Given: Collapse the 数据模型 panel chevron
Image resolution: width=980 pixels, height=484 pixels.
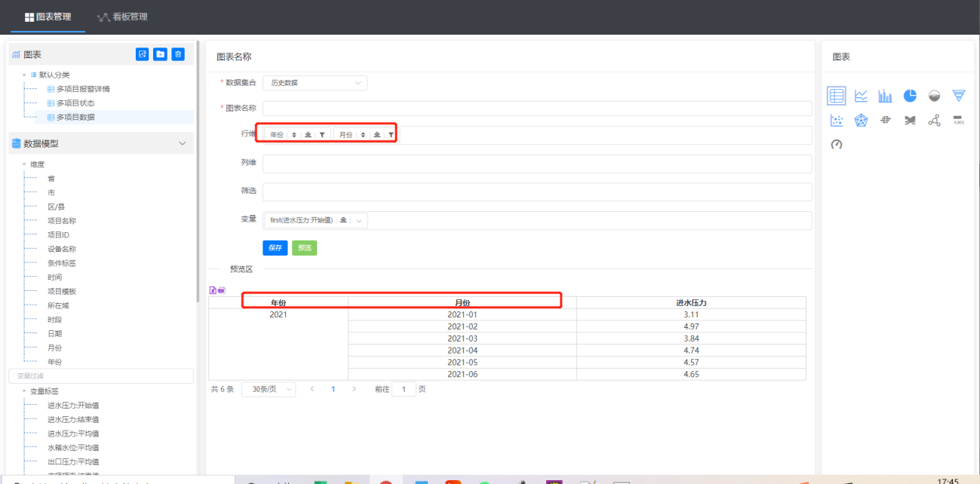Looking at the screenshot, I should (x=181, y=143).
